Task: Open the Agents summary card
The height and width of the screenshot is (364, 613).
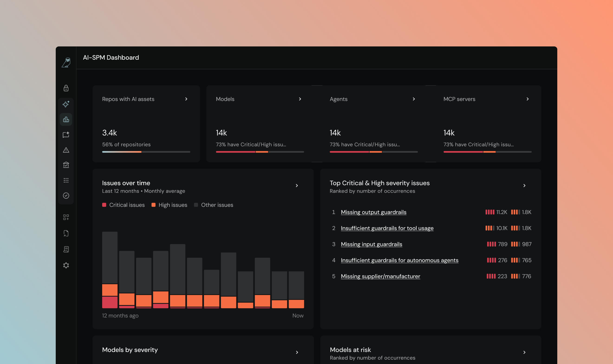Action: click(373, 124)
